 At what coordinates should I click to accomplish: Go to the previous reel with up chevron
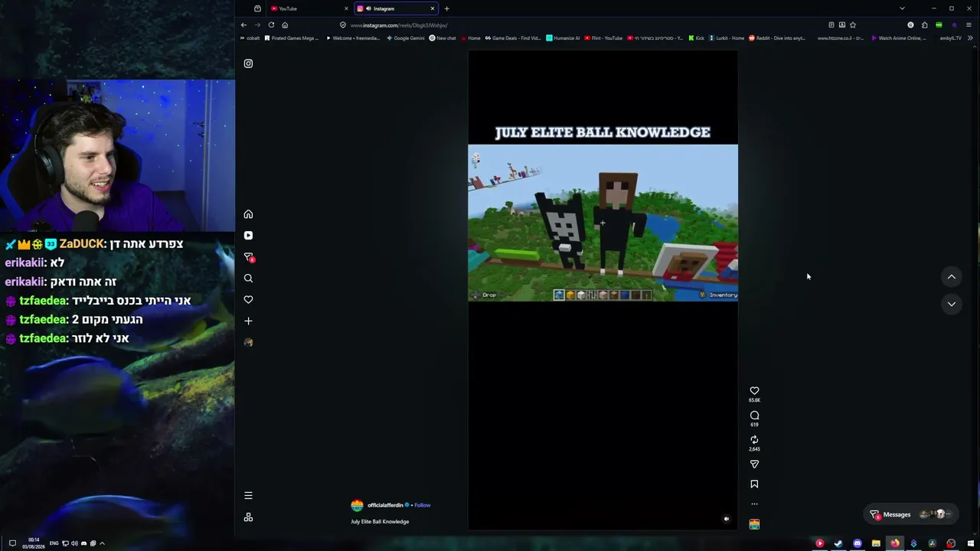952,277
